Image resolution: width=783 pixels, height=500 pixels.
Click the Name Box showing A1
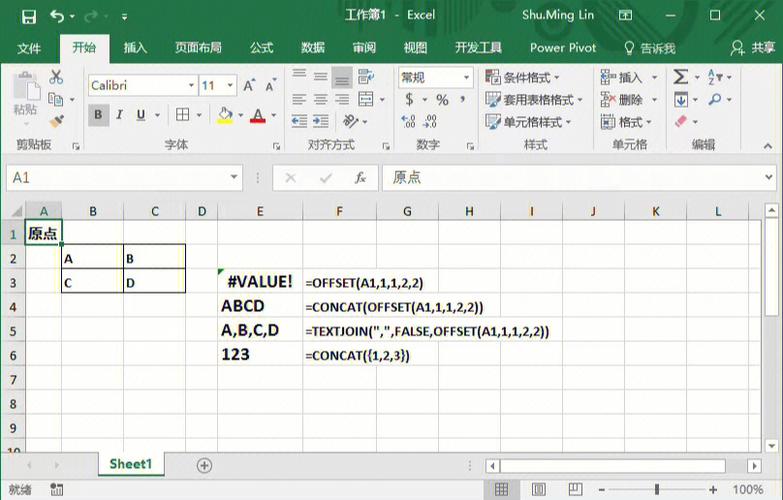coord(124,178)
